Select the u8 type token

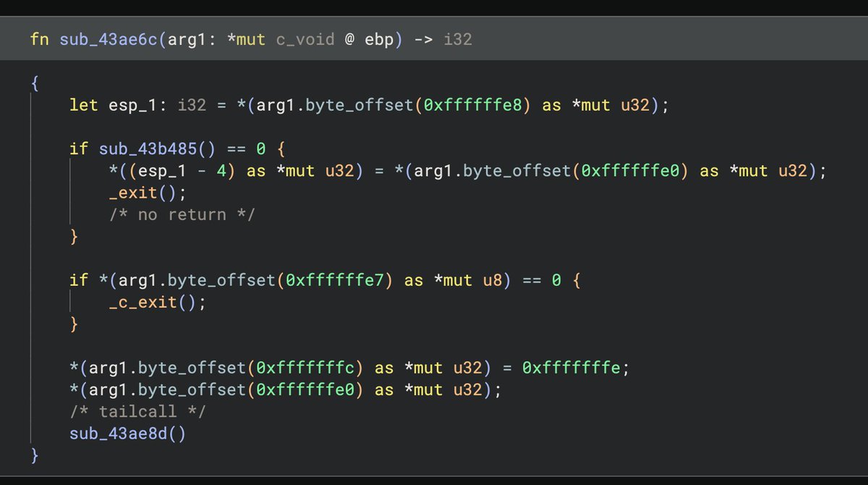pyautogui.click(x=493, y=280)
